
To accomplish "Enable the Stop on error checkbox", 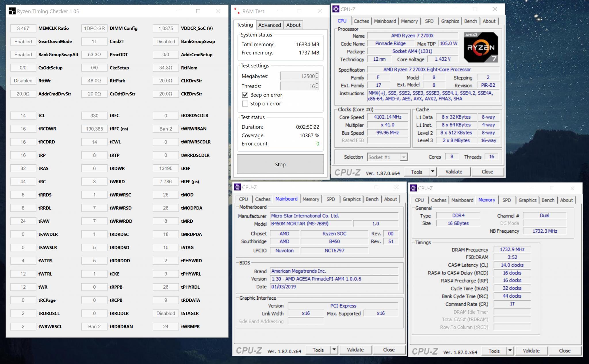I will pos(245,103).
